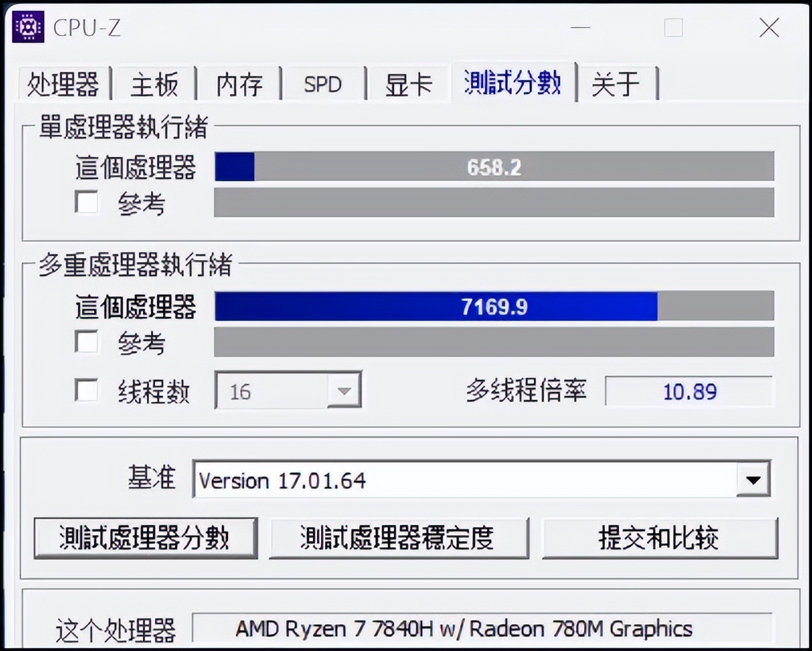The image size is (812, 651).
Task: Open the 显卡 tab
Action: [408, 84]
